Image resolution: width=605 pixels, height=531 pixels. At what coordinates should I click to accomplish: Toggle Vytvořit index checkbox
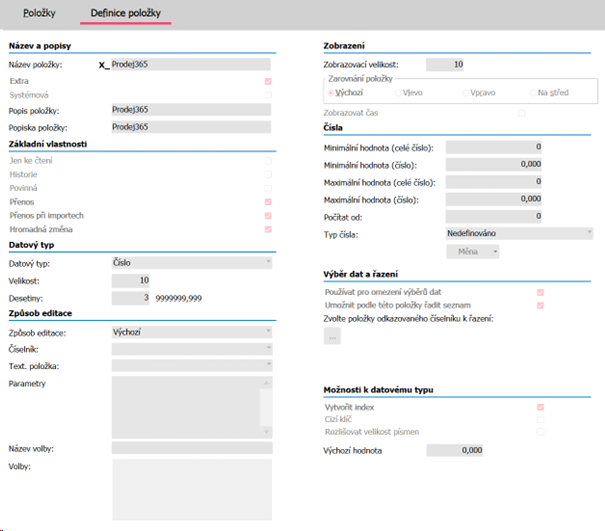[541, 407]
